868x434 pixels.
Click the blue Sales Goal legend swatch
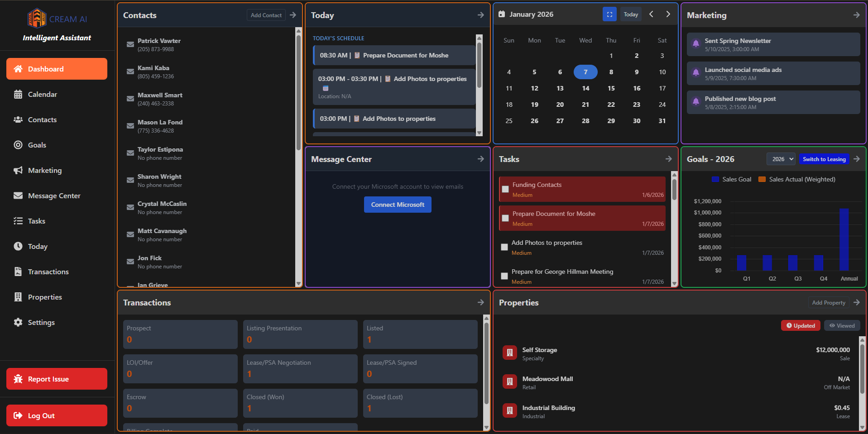pyautogui.click(x=715, y=179)
